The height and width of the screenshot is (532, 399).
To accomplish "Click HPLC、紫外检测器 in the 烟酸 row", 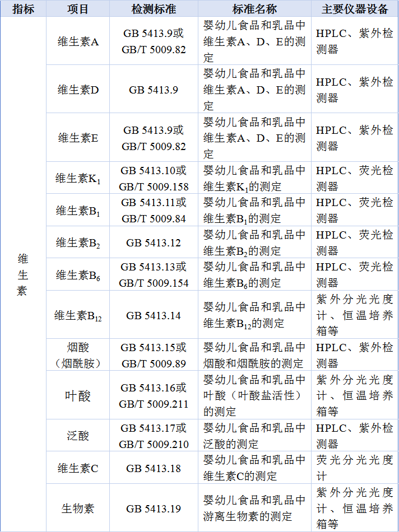I will pos(355,355).
